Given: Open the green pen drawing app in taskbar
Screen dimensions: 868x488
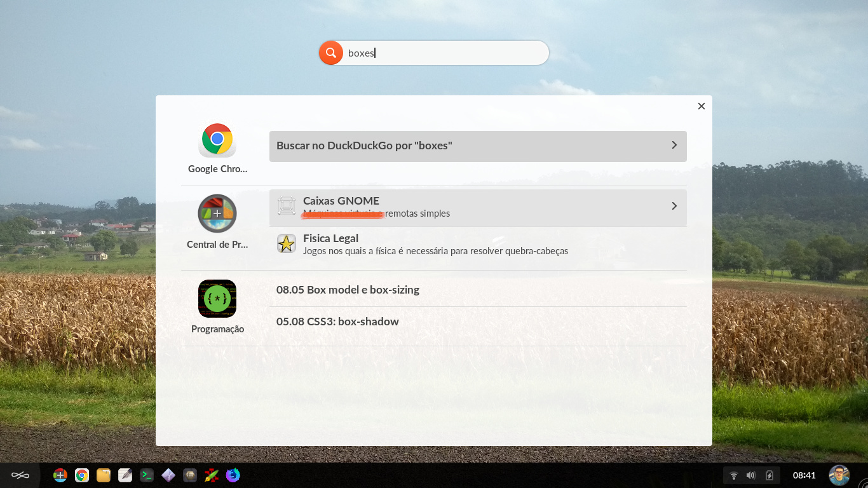Looking at the screenshot, I should click(x=212, y=475).
